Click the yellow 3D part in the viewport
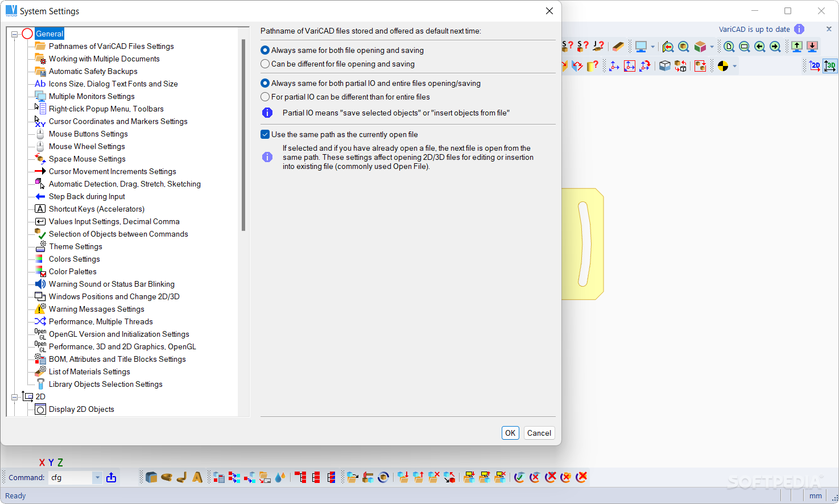839x504 pixels. [582, 244]
